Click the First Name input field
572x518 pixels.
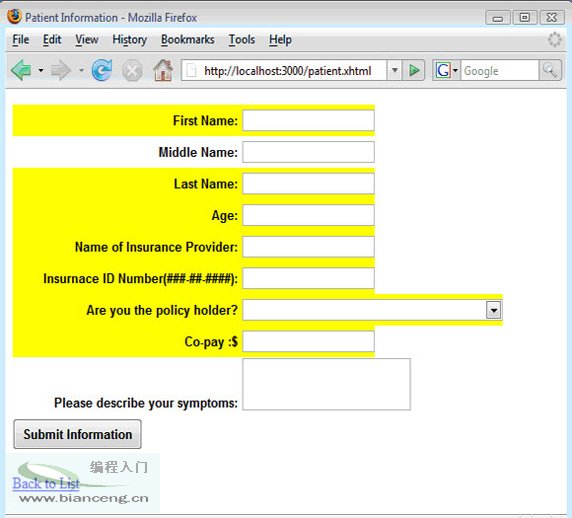[x=308, y=120]
